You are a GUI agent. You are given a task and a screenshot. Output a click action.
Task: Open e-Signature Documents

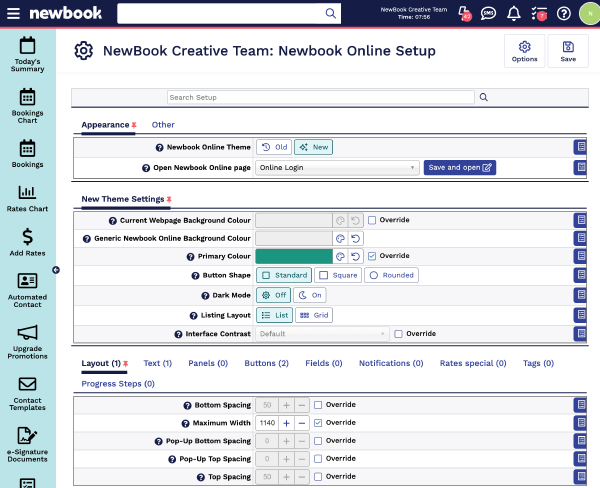tap(28, 445)
